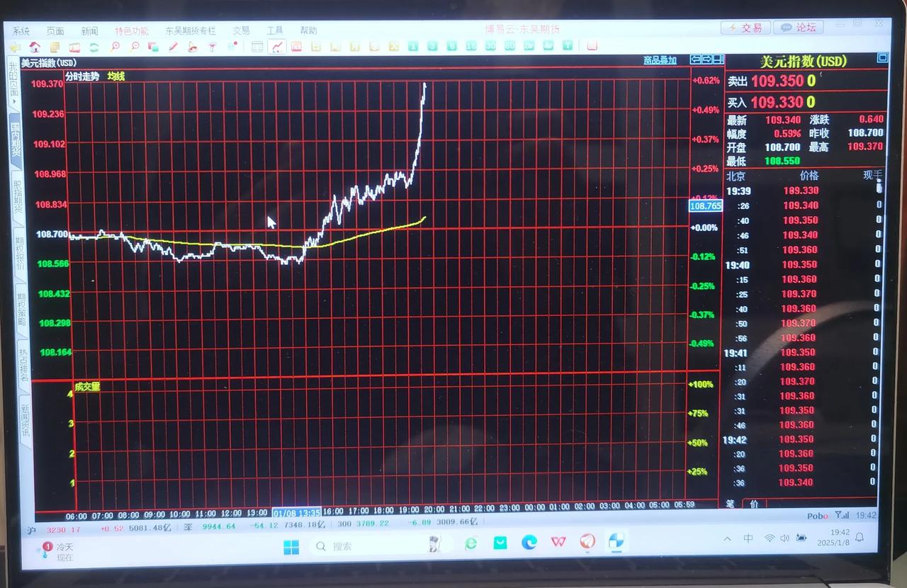Open the 帮助 menu
This screenshot has height=588, width=907.
(308, 31)
